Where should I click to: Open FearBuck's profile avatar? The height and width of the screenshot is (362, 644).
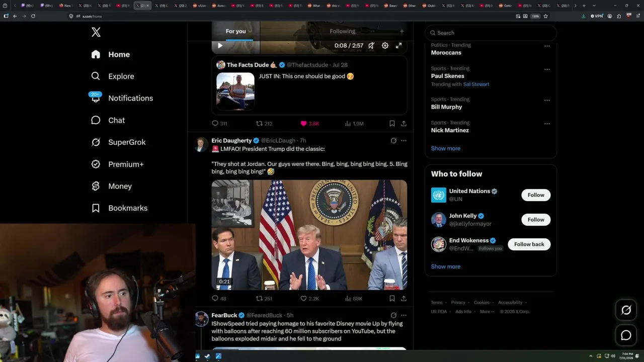(202, 319)
